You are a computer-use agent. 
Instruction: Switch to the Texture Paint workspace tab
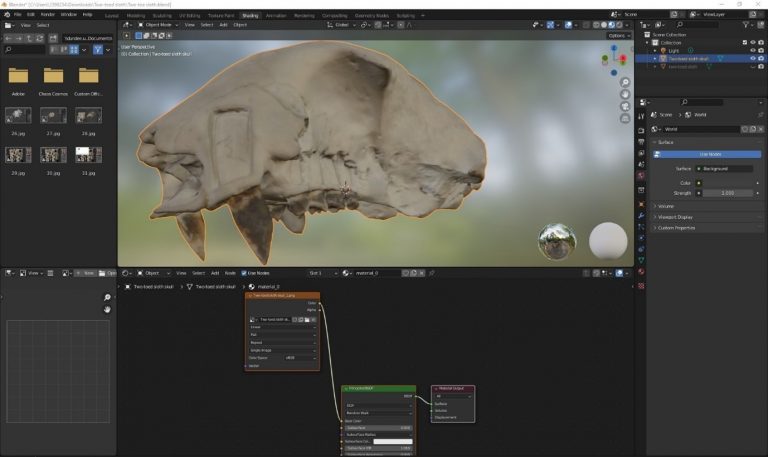[220, 16]
